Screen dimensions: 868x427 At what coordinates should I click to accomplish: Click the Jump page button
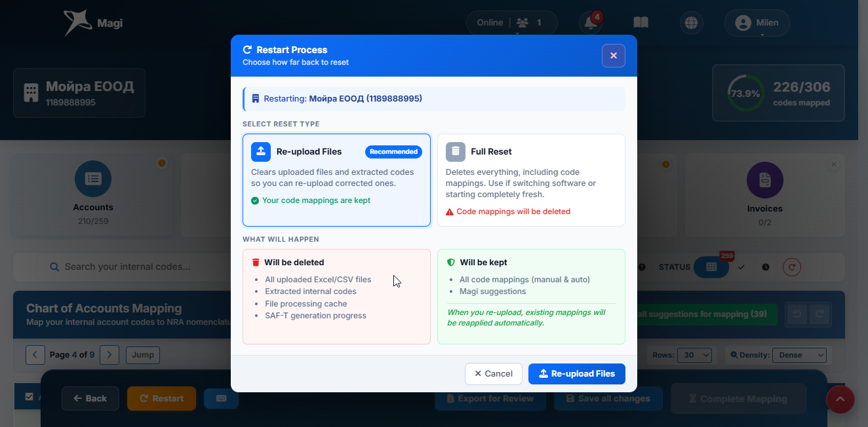pos(143,355)
